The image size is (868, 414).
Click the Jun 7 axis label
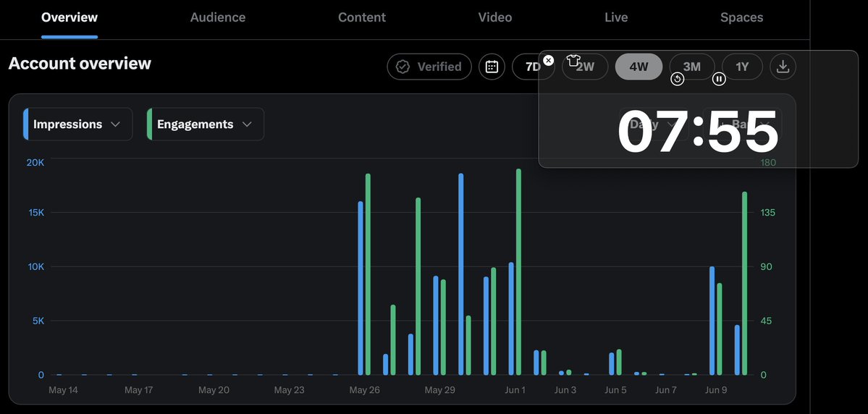(x=666, y=390)
